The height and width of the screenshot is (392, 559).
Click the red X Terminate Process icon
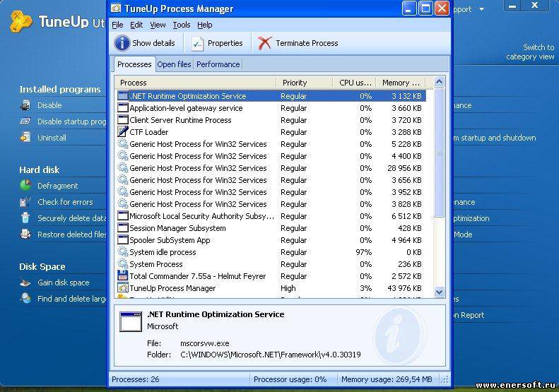pos(264,43)
